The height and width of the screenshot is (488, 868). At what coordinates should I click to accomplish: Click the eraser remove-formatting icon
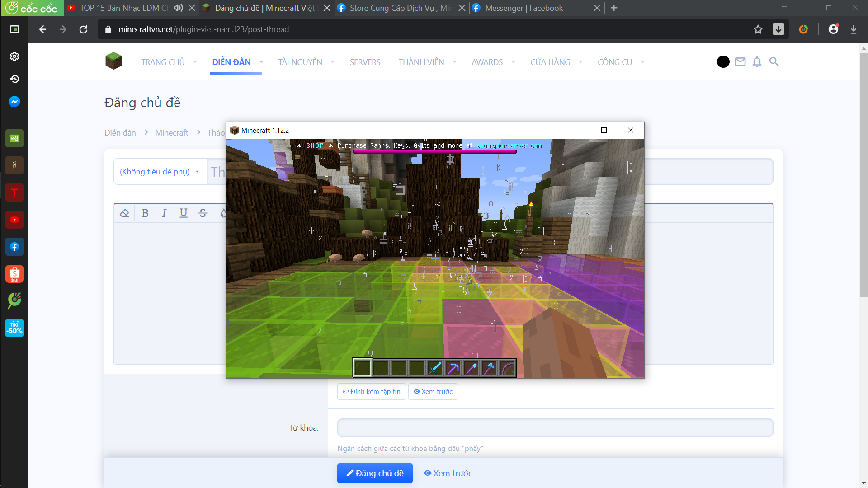(124, 213)
